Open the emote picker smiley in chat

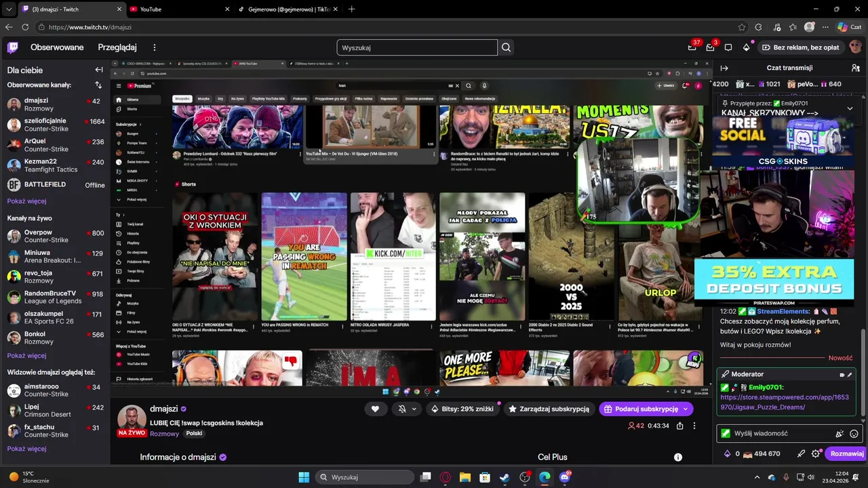854,434
